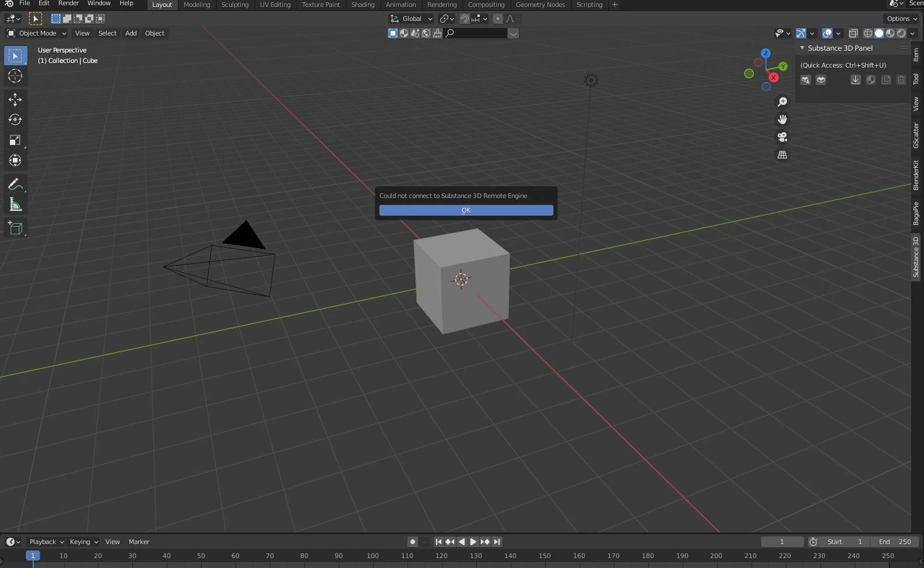Screen dimensions: 924x568
Task: Select the Select Box tool
Action: point(15,56)
